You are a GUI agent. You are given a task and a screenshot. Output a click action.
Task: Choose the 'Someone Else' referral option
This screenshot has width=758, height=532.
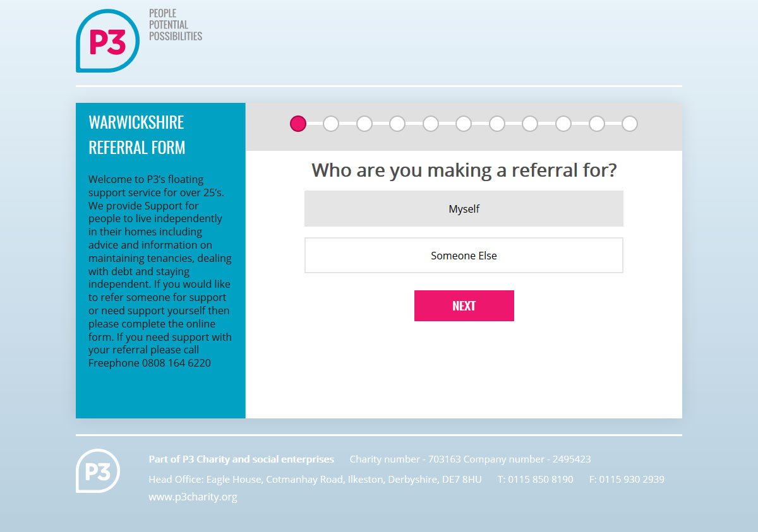coord(464,256)
